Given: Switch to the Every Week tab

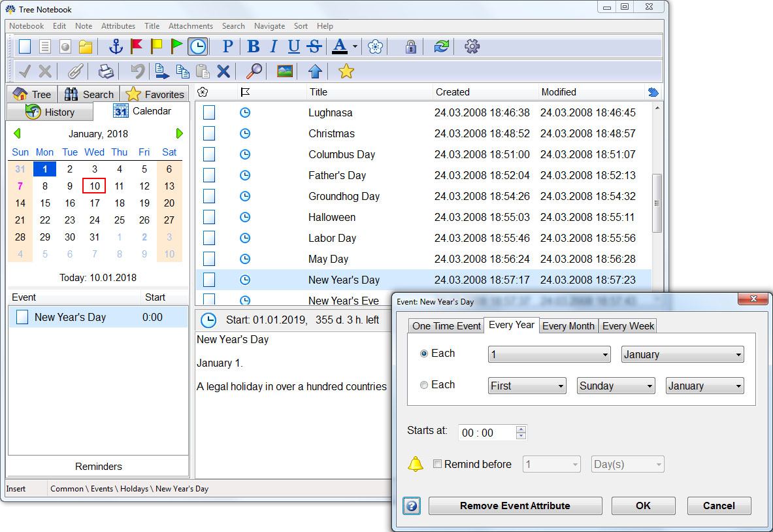Looking at the screenshot, I should [x=628, y=326].
